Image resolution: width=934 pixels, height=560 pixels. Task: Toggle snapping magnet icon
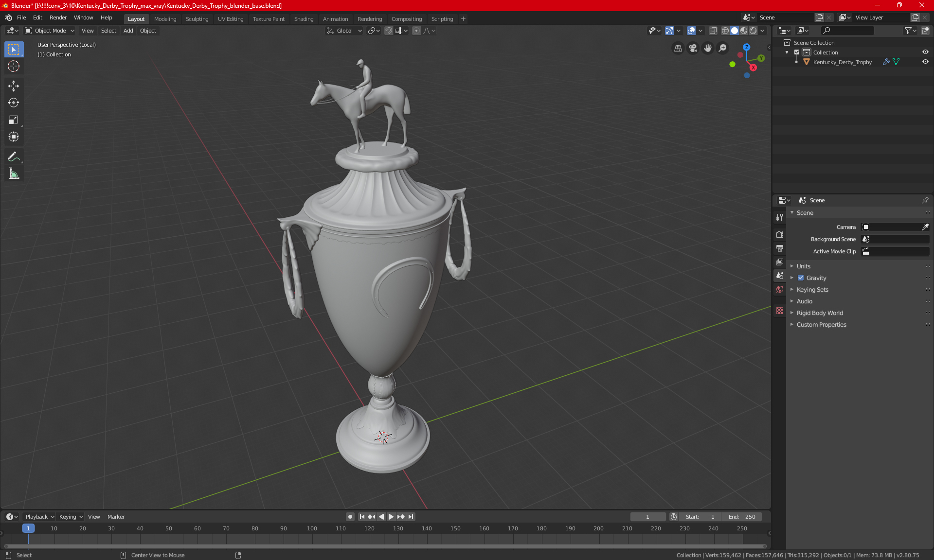coord(388,31)
